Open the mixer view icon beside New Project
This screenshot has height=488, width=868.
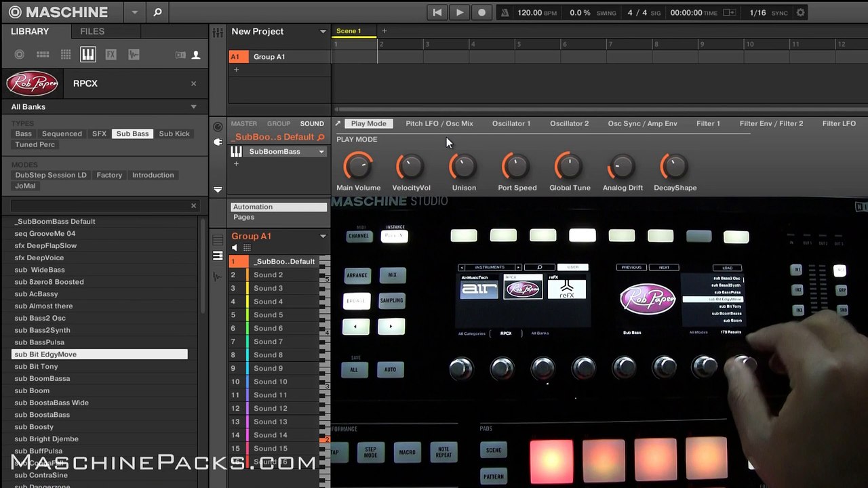click(218, 33)
